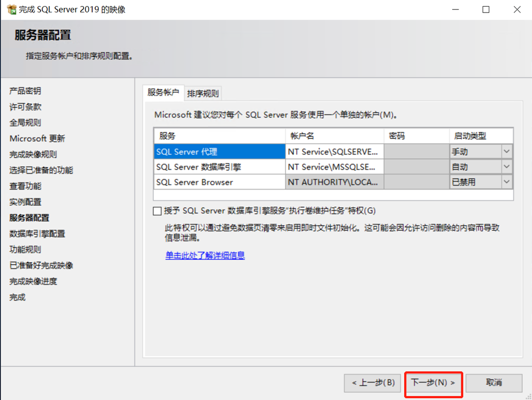Image resolution: width=532 pixels, height=400 pixels.
Task: Select 全局规则 step in sidebar
Action: click(x=26, y=122)
